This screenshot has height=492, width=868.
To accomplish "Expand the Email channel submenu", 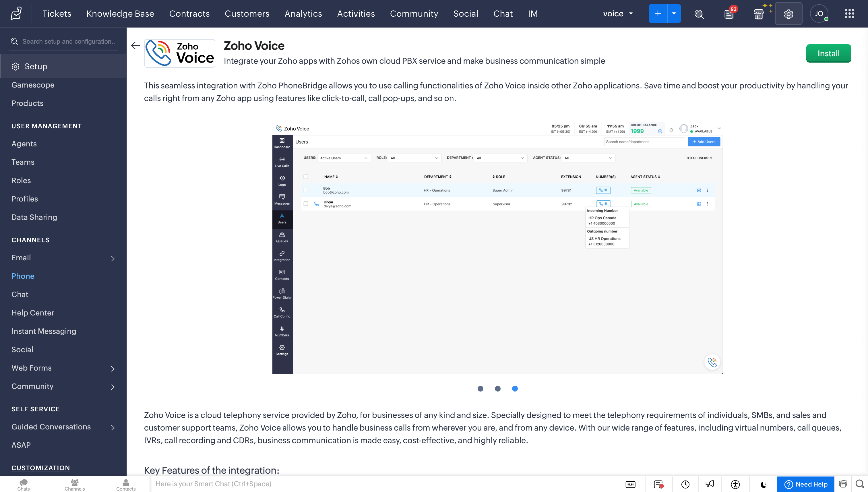I will click(x=113, y=259).
